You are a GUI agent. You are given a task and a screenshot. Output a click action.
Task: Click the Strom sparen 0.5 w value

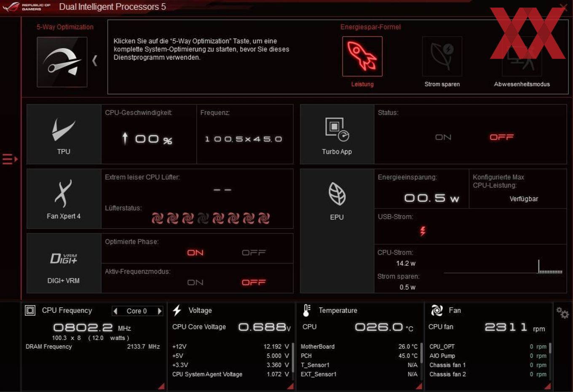407,287
